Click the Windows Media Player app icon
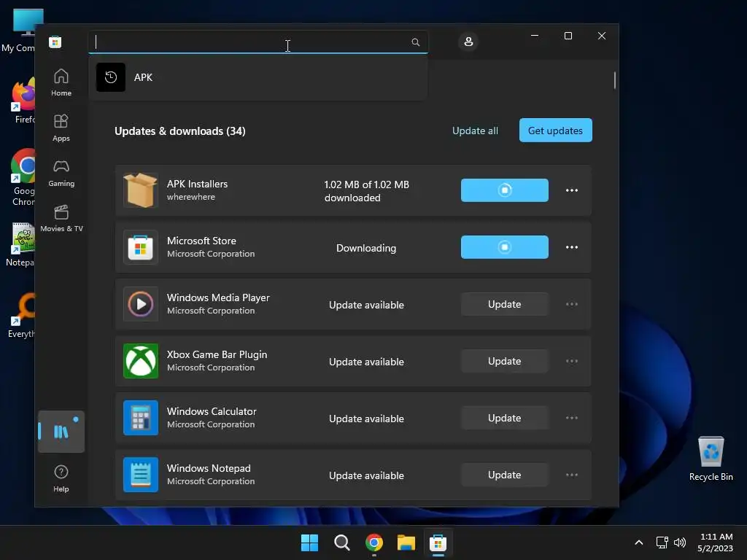Image resolution: width=747 pixels, height=560 pixels. click(x=141, y=304)
